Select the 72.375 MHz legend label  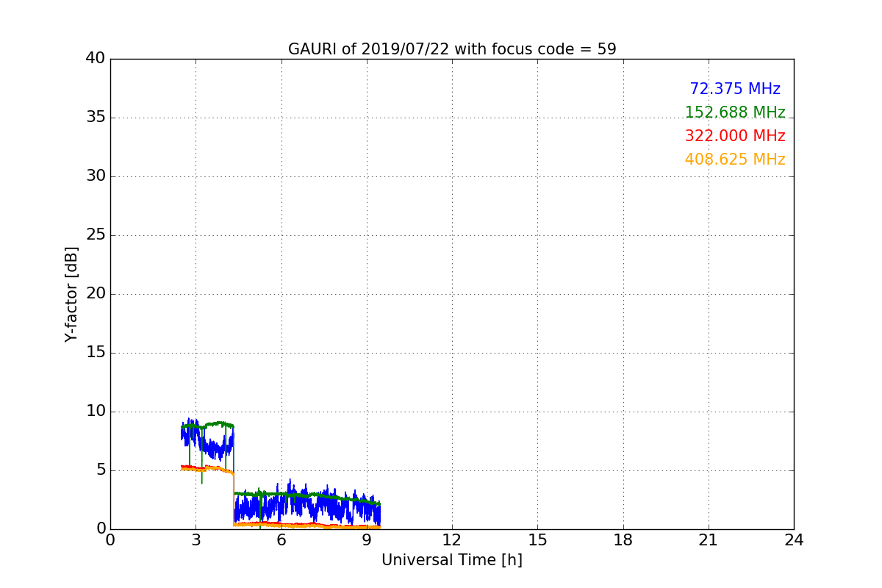735,89
